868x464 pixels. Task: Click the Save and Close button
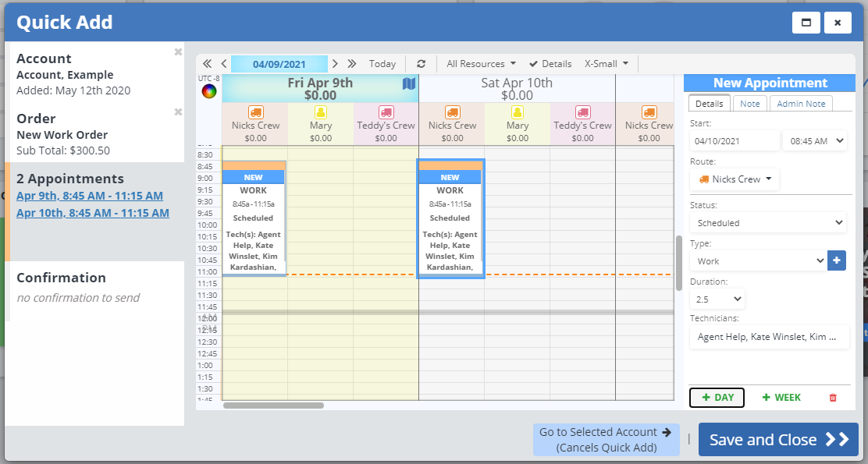[777, 440]
